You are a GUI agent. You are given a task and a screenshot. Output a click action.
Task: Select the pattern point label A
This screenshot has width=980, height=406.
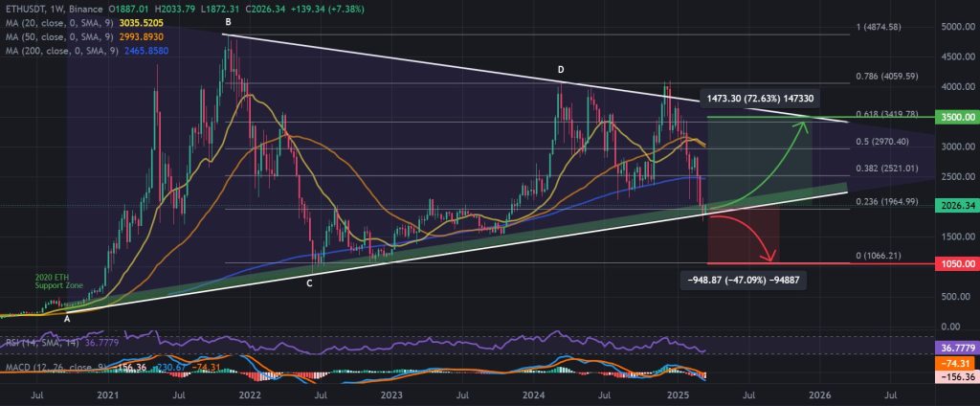tap(67, 319)
